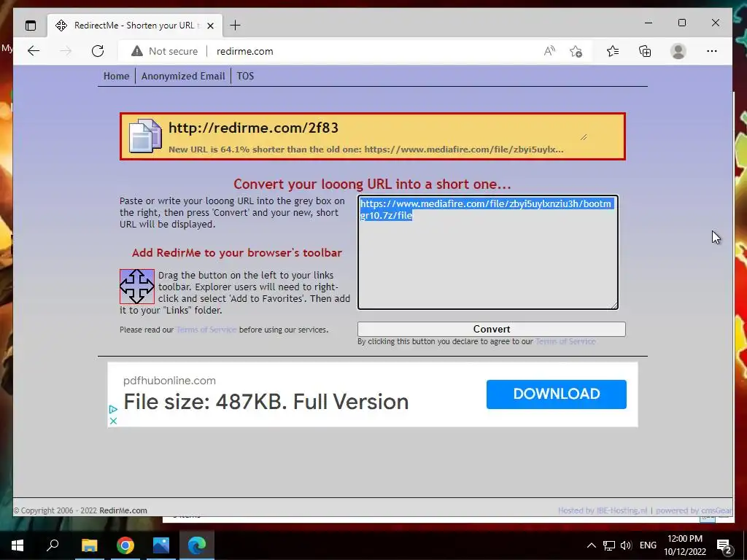The width and height of the screenshot is (747, 560).
Task: Add this page to favorites star icon
Action: click(x=576, y=51)
